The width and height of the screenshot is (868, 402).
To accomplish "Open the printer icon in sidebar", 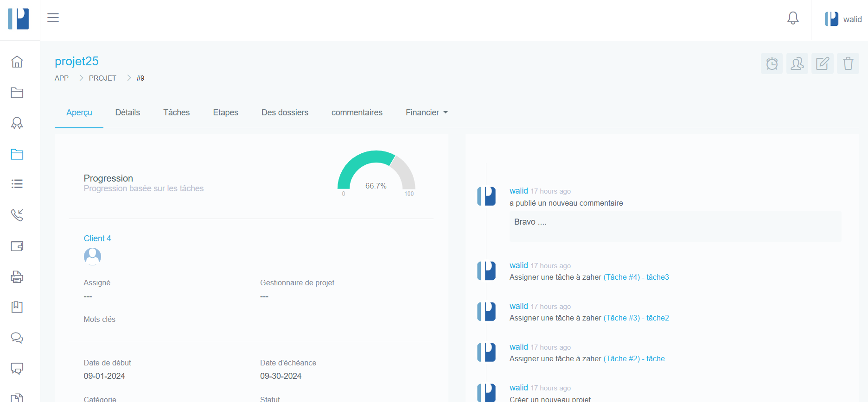I will pyautogui.click(x=17, y=276).
